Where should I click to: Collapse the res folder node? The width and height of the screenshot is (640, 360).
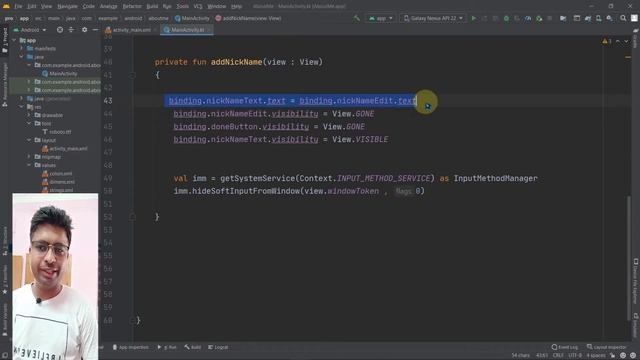tap(22, 107)
